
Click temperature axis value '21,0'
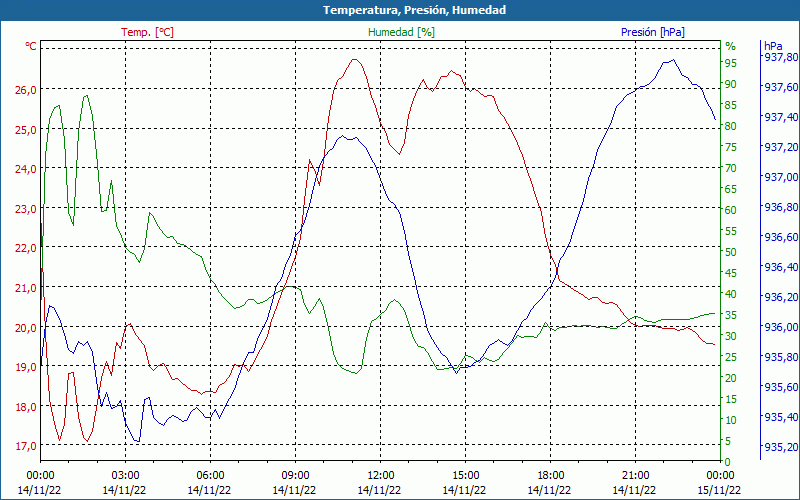(x=26, y=288)
